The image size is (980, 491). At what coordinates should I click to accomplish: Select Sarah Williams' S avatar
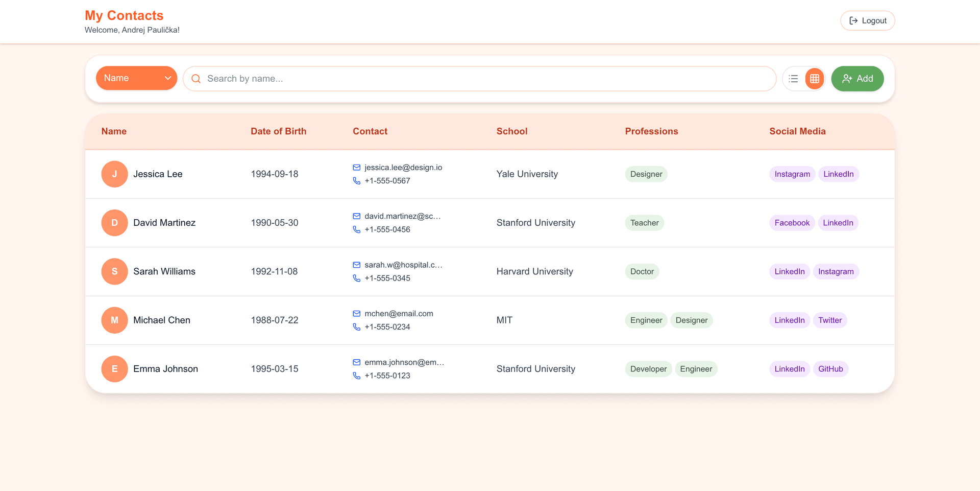pos(114,271)
